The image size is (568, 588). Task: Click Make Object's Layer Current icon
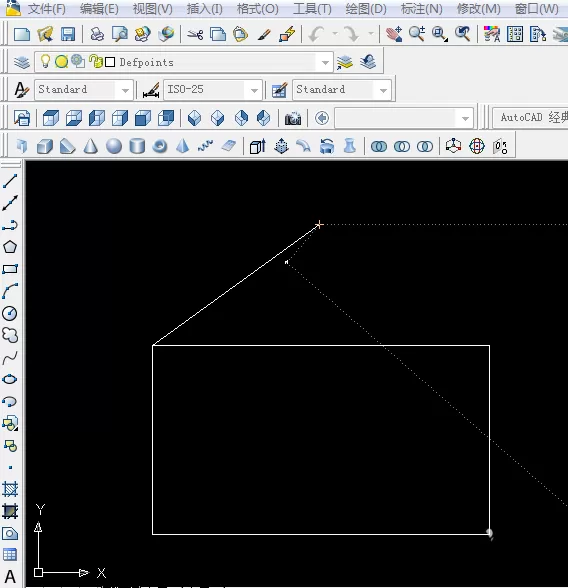pos(345,62)
